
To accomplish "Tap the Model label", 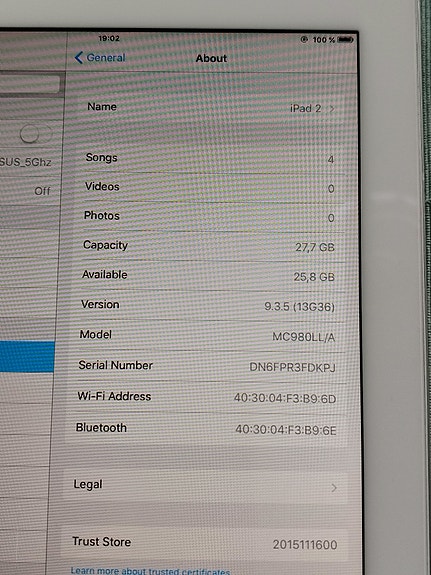I will click(96, 334).
